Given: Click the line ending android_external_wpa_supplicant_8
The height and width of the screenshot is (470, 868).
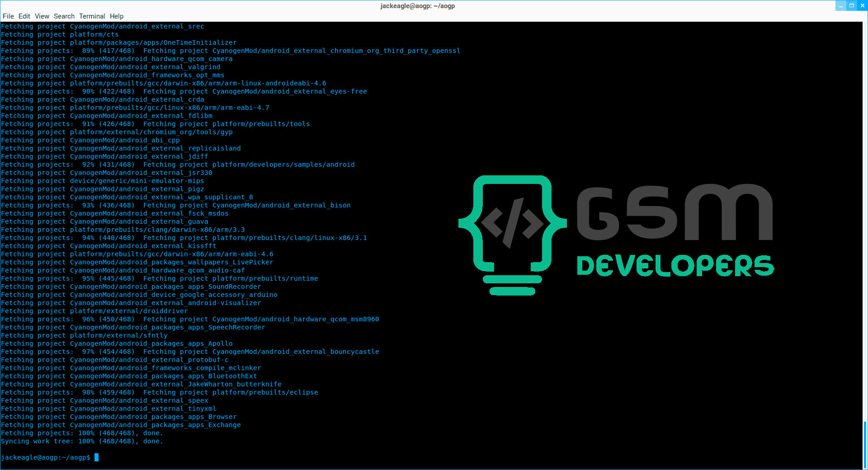Looking at the screenshot, I should click(127, 197).
